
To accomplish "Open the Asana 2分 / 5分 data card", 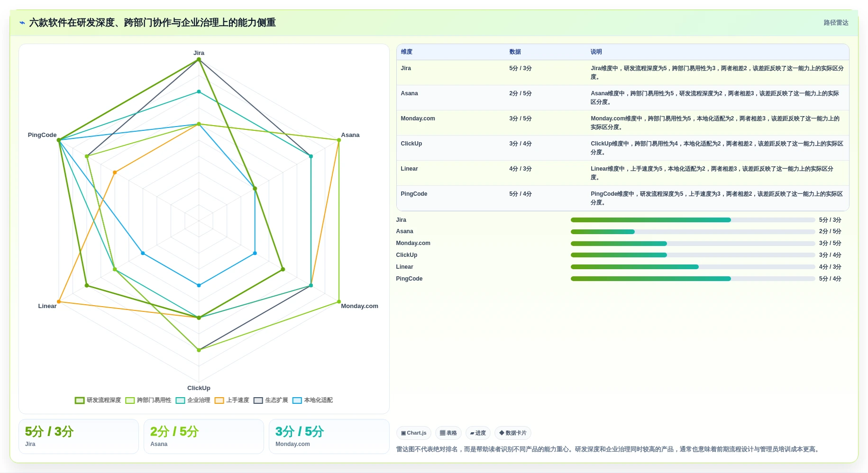I will 204,437.
